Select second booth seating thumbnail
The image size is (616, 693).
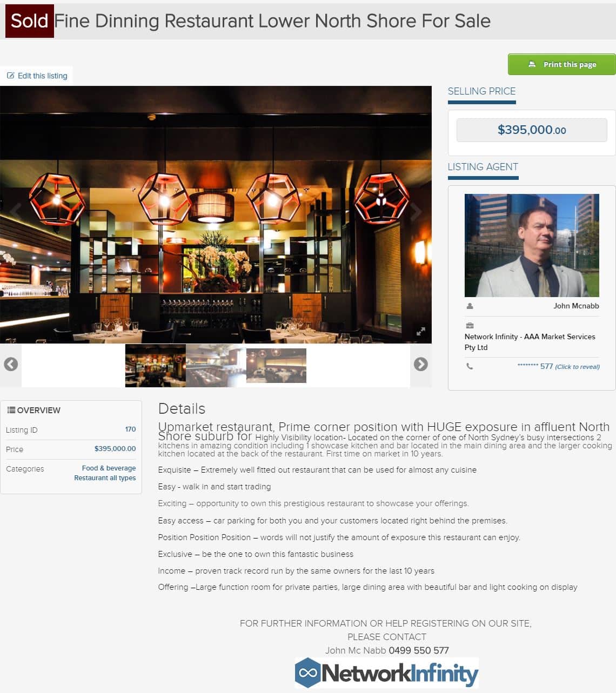(x=216, y=366)
